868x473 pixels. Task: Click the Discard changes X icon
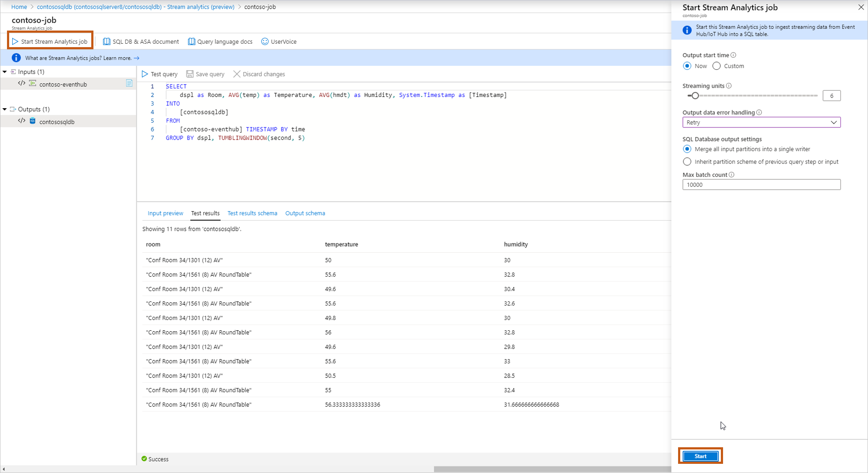pyautogui.click(x=237, y=74)
